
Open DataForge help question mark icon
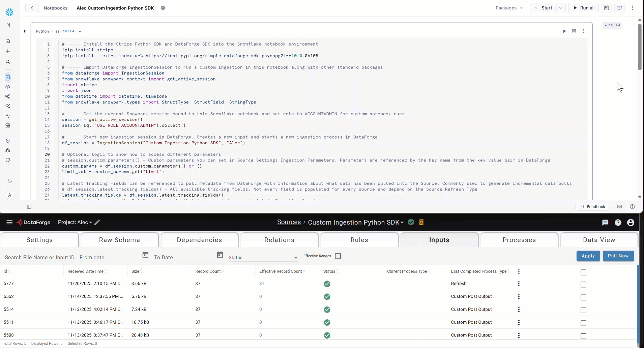618,223
